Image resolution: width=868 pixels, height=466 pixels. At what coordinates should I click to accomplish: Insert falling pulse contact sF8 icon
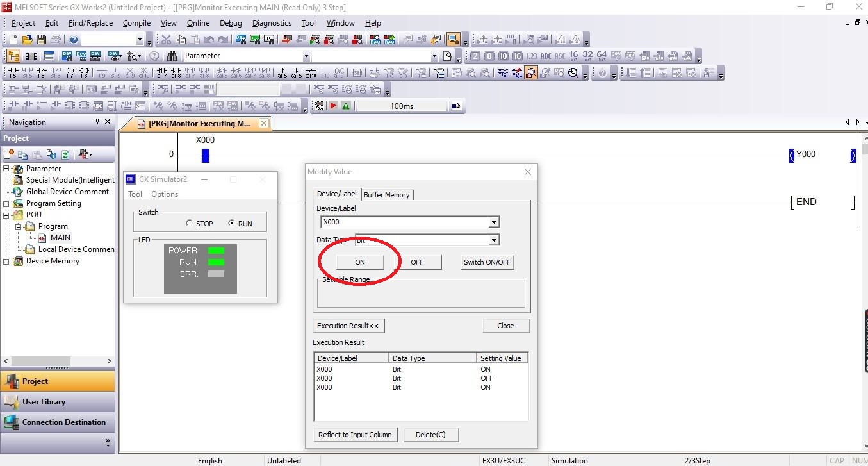point(176,72)
